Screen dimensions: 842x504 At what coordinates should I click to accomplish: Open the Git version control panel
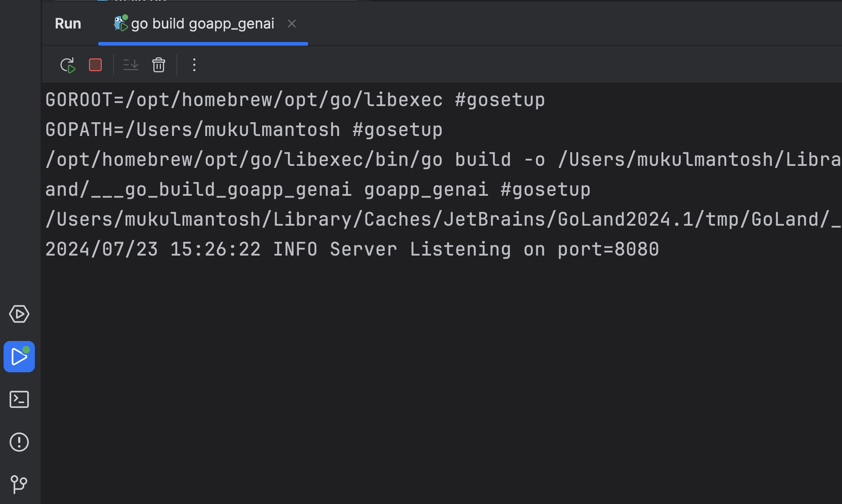[x=19, y=484]
